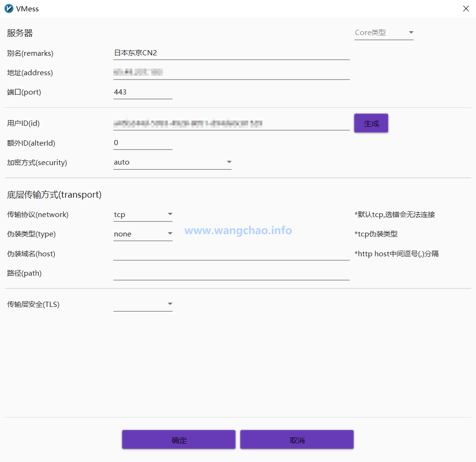The height and width of the screenshot is (462, 476).
Task: Click the 传输协议(network) label
Action: [38, 214]
